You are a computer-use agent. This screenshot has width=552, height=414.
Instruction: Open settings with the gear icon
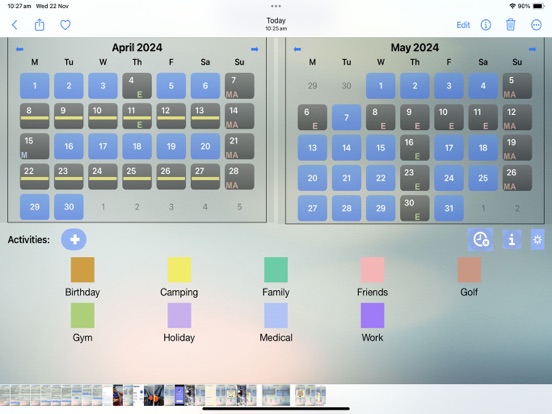coord(537,240)
